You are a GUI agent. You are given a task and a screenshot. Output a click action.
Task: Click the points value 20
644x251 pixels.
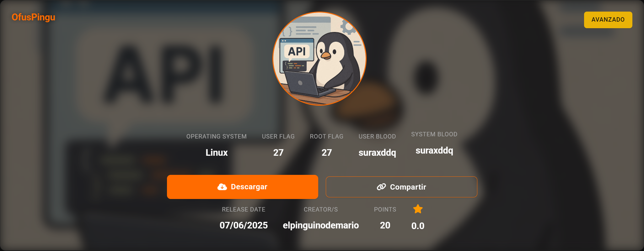[x=385, y=225]
